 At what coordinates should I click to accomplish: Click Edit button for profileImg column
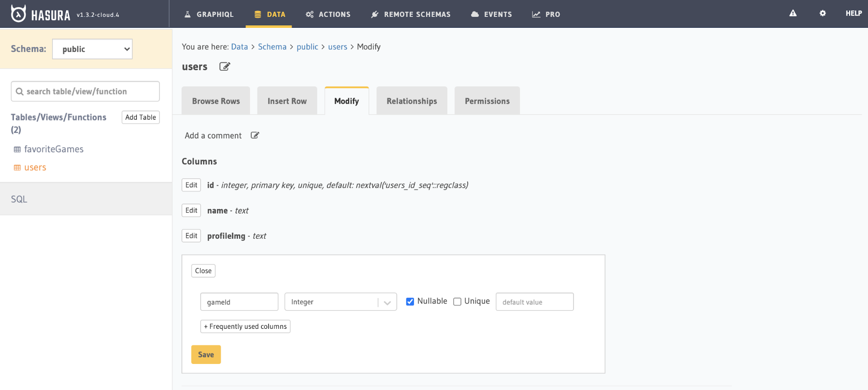pos(191,236)
